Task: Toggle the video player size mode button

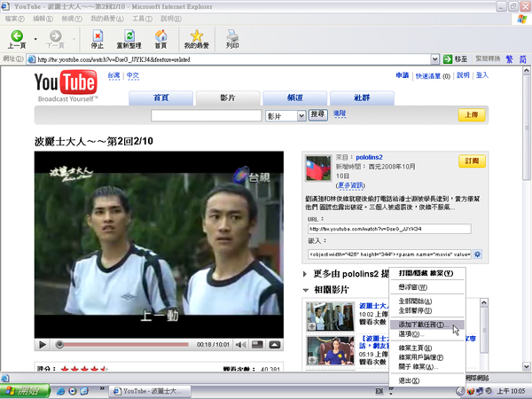Action: tap(257, 345)
